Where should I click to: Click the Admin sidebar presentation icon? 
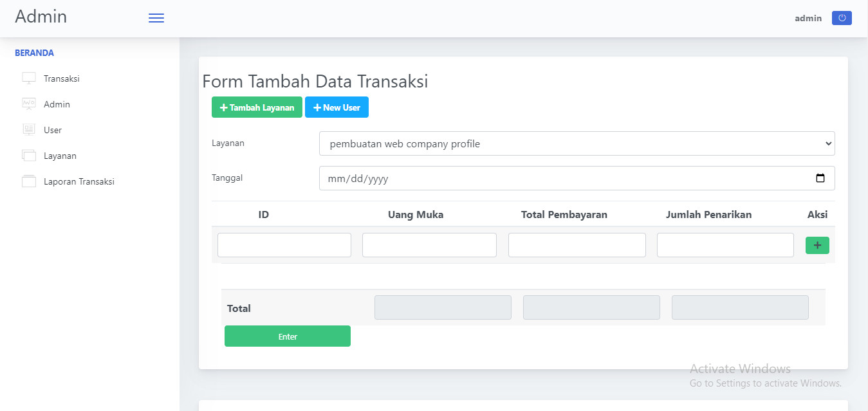pyautogui.click(x=29, y=104)
